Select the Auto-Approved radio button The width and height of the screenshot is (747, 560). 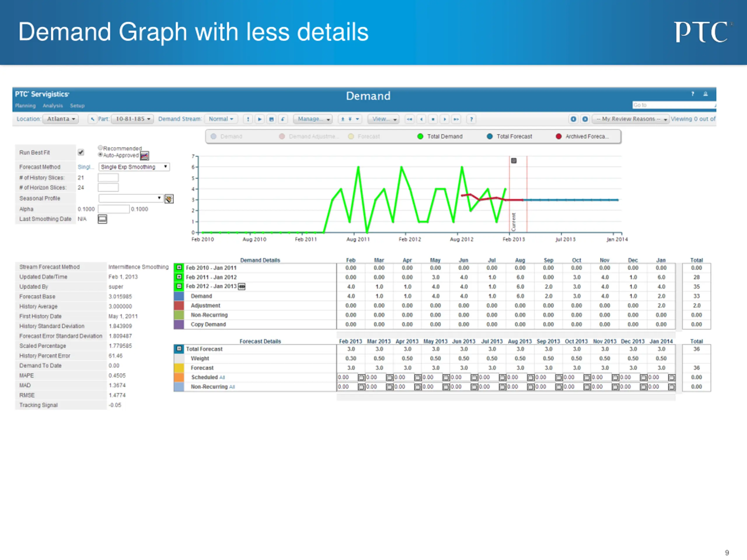point(100,155)
